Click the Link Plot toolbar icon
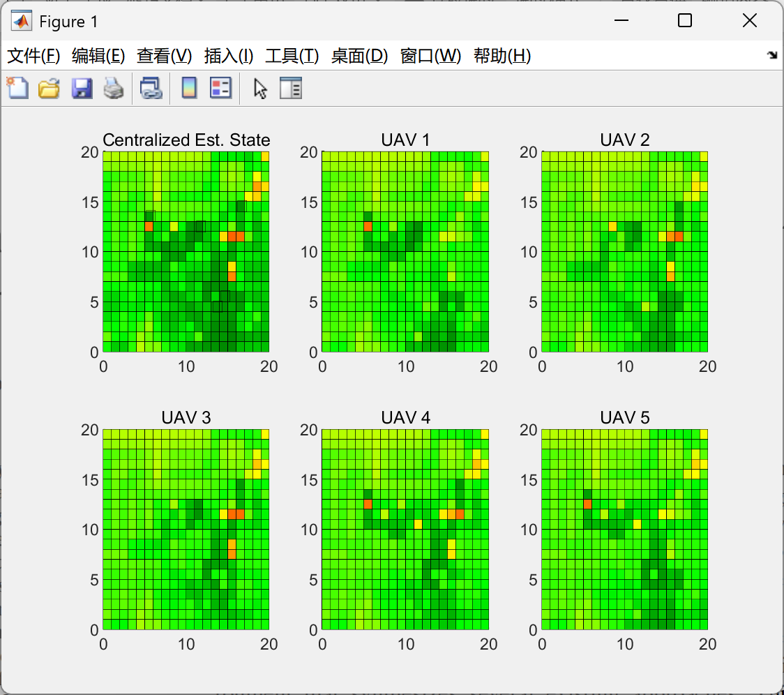784x695 pixels. coord(151,88)
